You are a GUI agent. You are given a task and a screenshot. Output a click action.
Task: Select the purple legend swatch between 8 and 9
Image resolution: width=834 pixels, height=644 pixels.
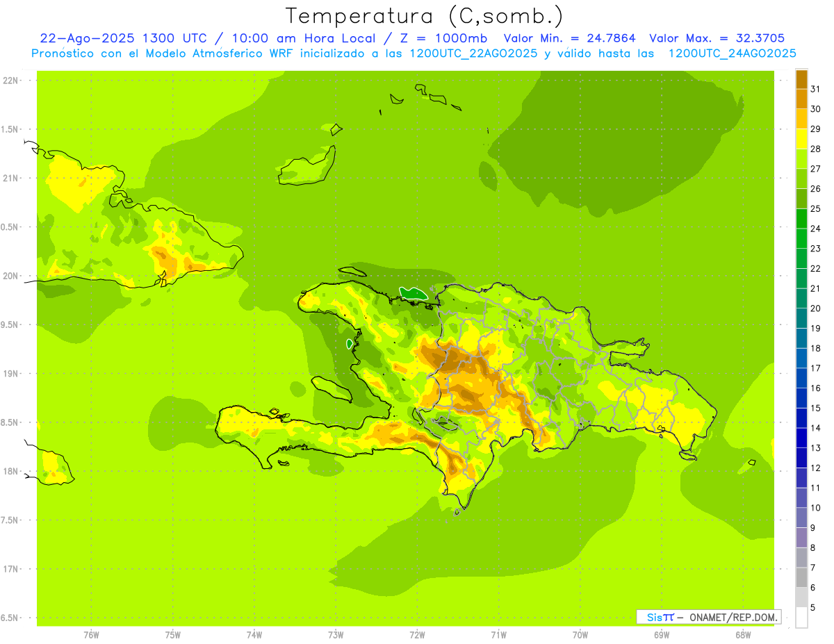(x=801, y=538)
